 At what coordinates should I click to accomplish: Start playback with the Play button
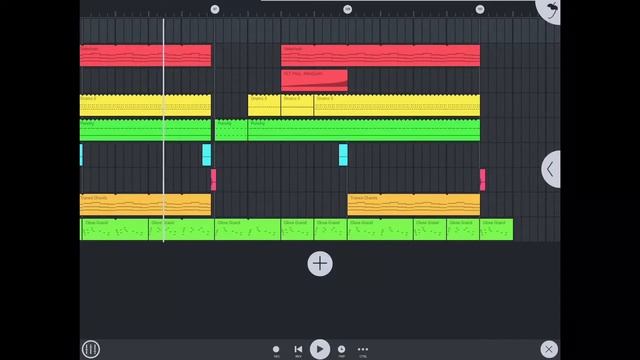pos(320,349)
